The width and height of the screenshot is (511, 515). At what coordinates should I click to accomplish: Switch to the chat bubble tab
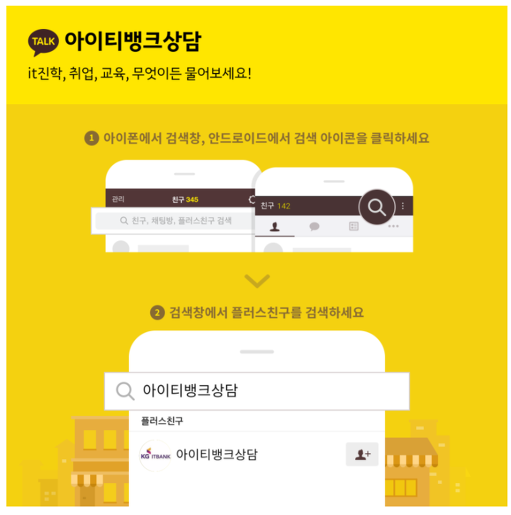coord(314,227)
